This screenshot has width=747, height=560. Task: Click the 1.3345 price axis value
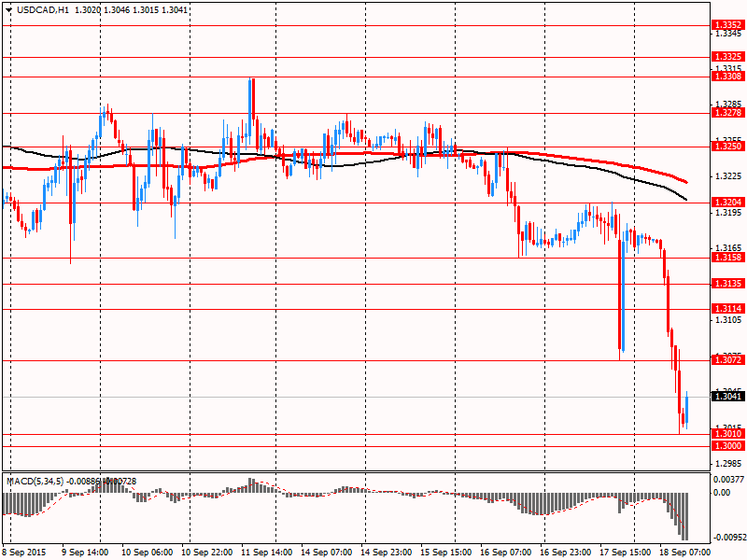(x=728, y=34)
